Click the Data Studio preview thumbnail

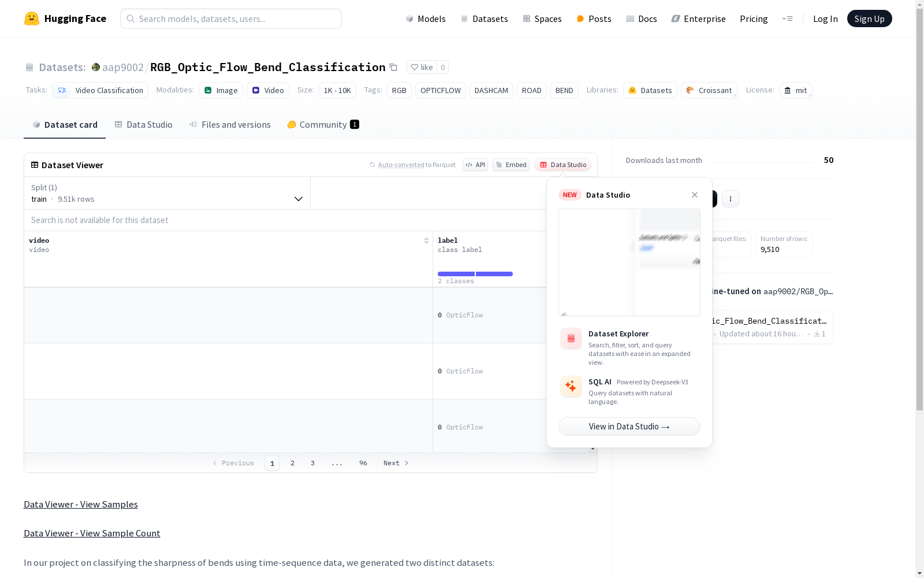(629, 262)
